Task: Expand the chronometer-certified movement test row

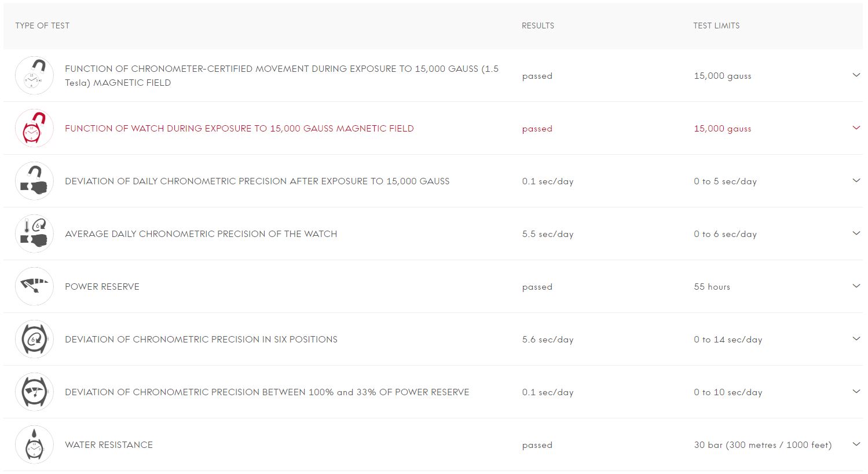Action: [856, 75]
